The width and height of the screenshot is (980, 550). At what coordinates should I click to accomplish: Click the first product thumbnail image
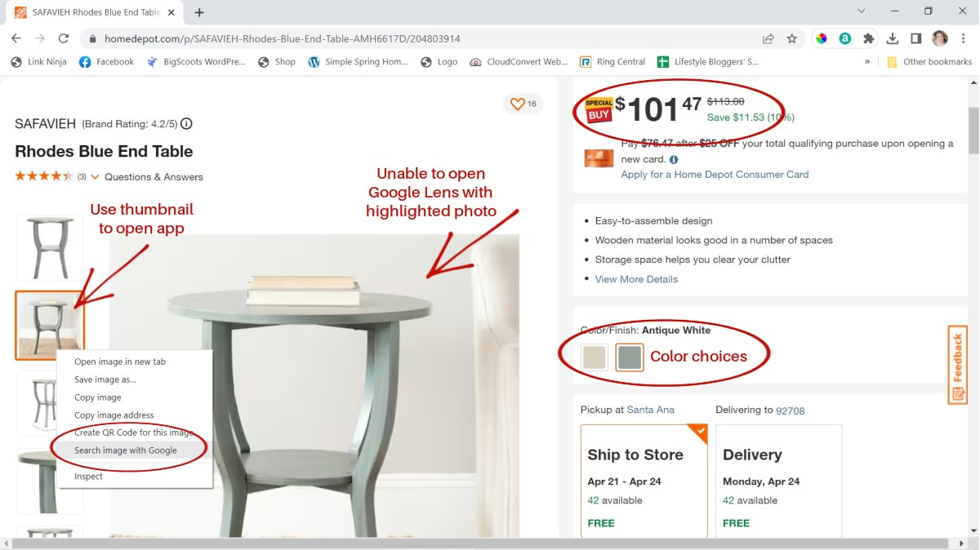(50, 248)
